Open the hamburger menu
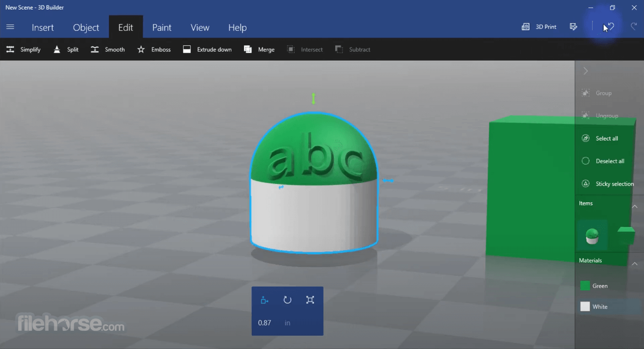This screenshot has height=349, width=644. (10, 27)
